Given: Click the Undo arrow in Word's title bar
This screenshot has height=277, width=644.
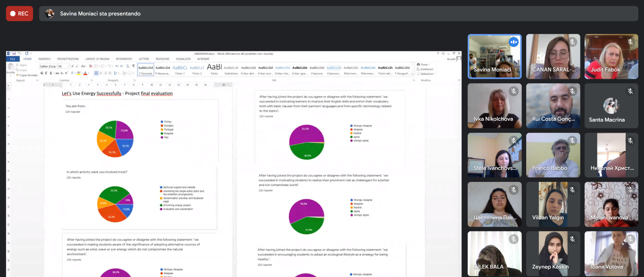Looking at the screenshot, I should click(x=19, y=54).
